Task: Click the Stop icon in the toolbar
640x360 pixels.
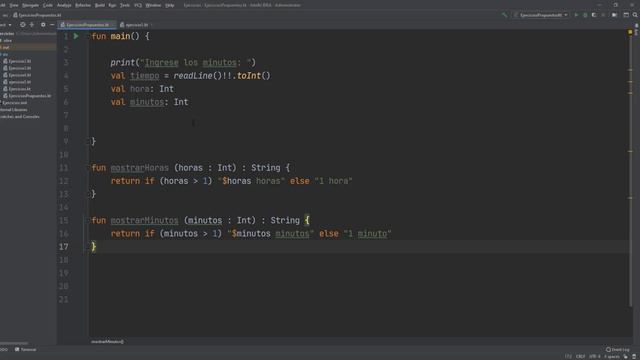Action: pos(603,15)
